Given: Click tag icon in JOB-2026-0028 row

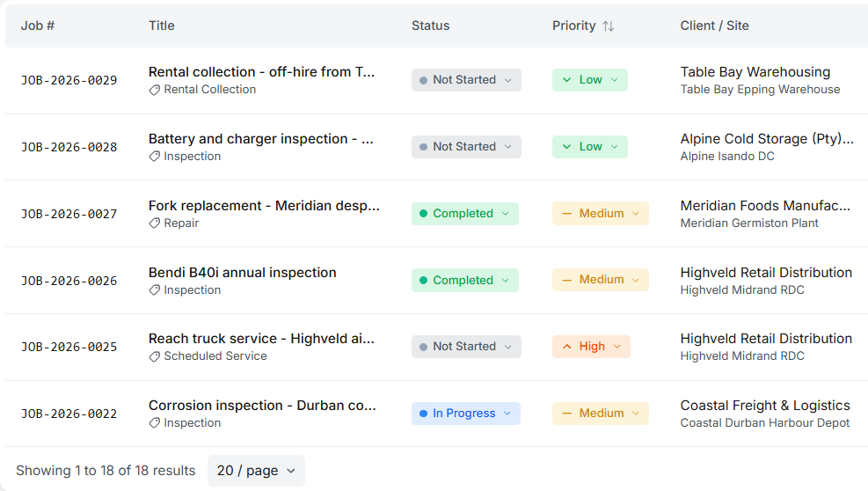Looking at the screenshot, I should (x=155, y=157).
